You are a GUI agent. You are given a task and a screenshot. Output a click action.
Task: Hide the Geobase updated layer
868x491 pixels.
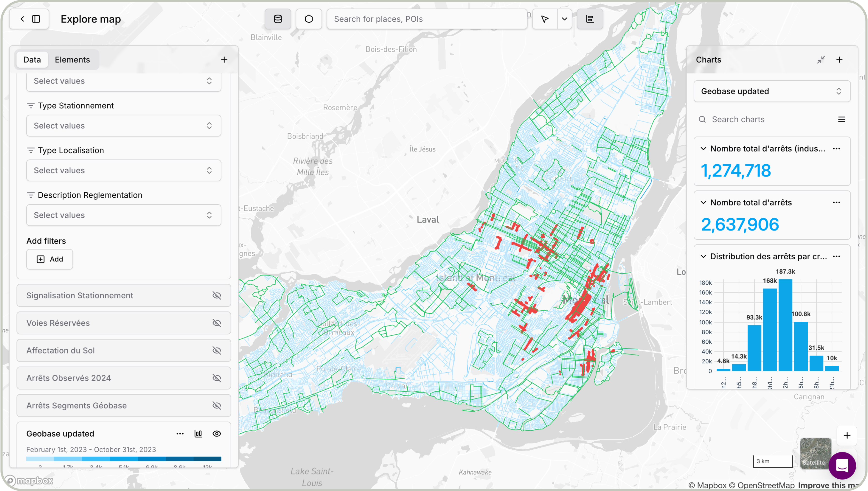[x=217, y=434]
